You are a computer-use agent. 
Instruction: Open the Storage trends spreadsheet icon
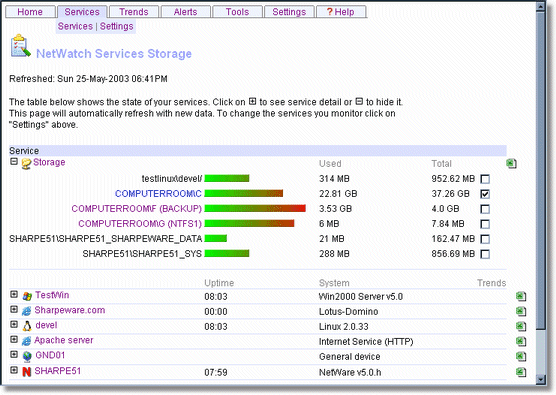511,163
